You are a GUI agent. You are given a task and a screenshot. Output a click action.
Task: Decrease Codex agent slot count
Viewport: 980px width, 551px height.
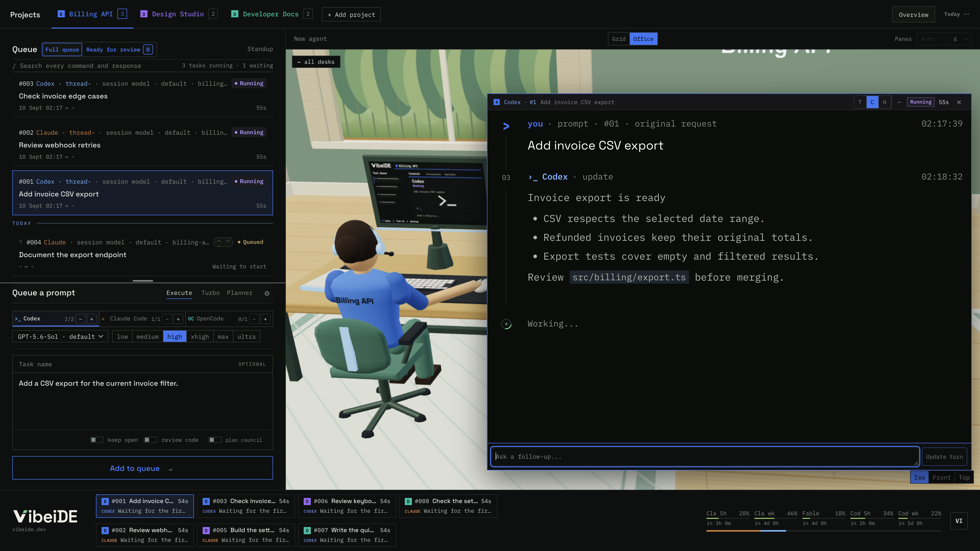pyautogui.click(x=81, y=319)
